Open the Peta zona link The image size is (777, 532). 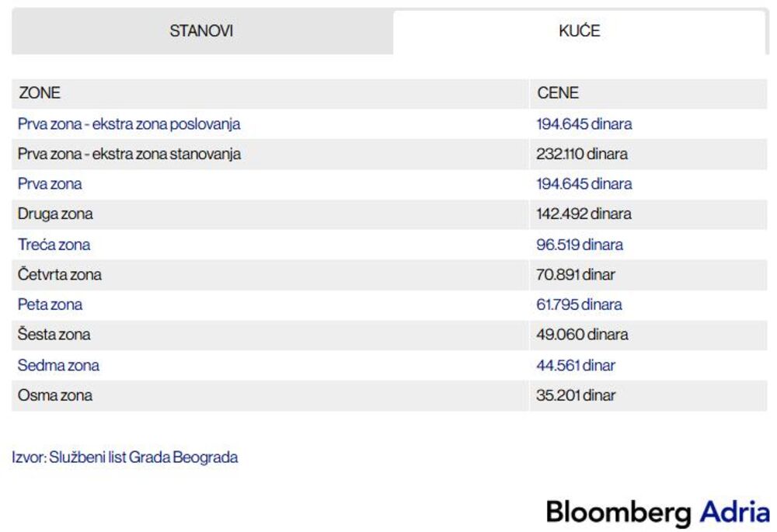click(50, 305)
